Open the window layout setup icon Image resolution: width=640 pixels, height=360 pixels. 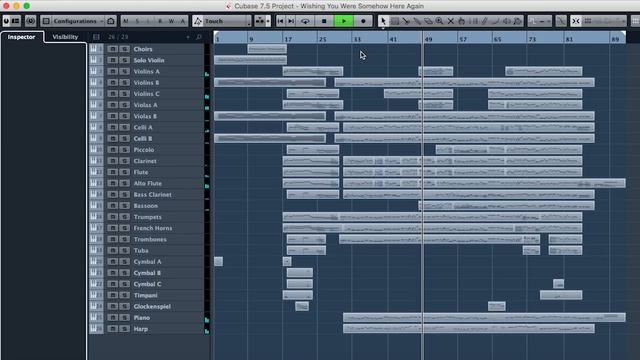click(x=16, y=21)
